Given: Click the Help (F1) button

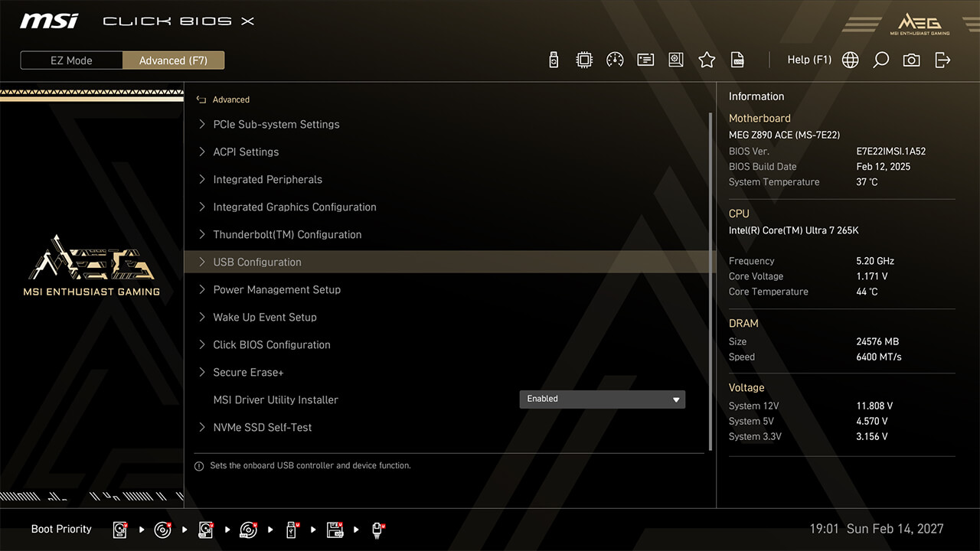Looking at the screenshot, I should [808, 60].
